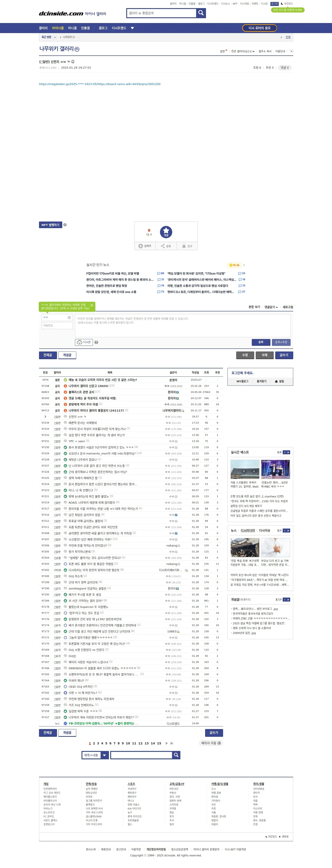Open 연관 갤러리(0/11) dropdown
332x868 pixels.
[243, 51]
